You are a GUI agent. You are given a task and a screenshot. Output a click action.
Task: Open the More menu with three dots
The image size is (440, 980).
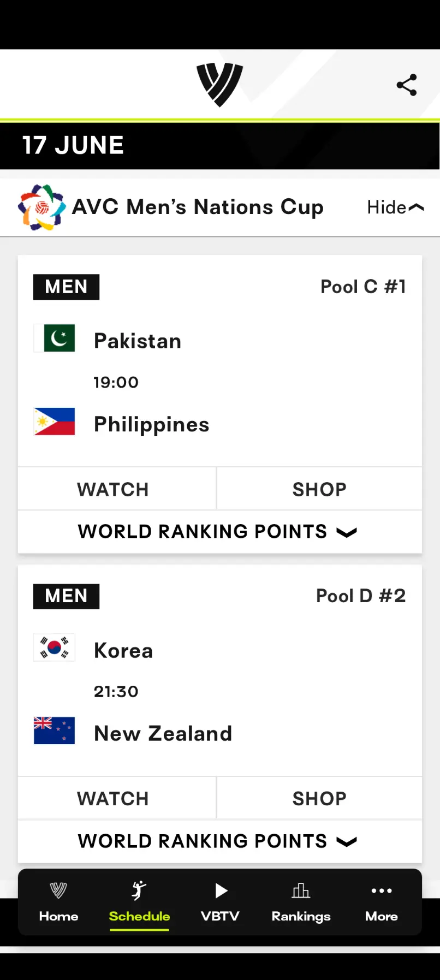pos(382,902)
